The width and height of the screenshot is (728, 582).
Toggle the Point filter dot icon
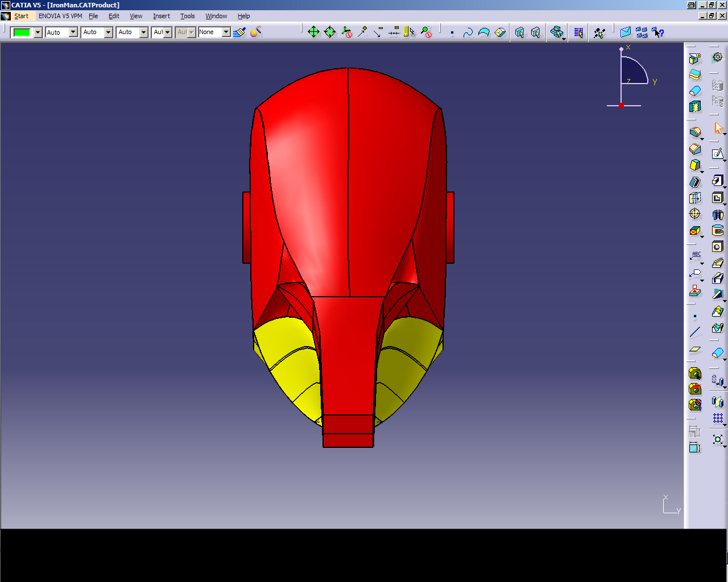point(452,33)
